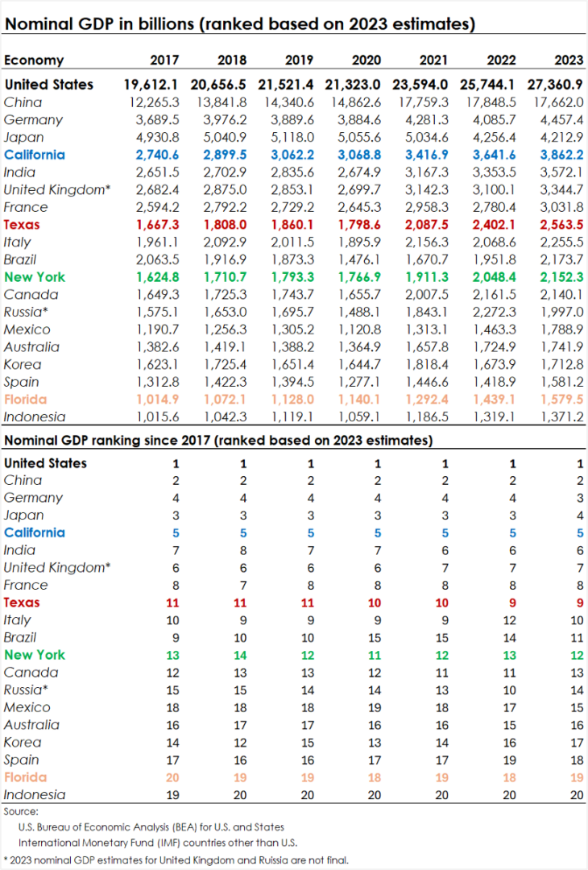Click the Economy column header
588x870 pixels.
pos(34,60)
